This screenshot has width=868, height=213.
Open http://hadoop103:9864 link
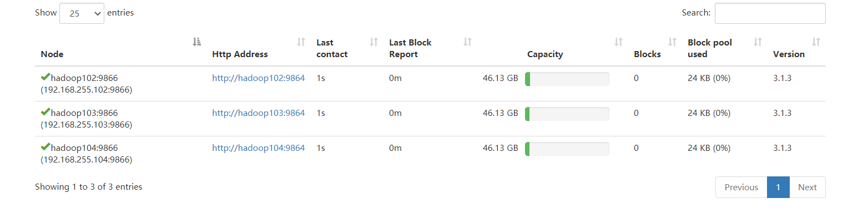259,113
